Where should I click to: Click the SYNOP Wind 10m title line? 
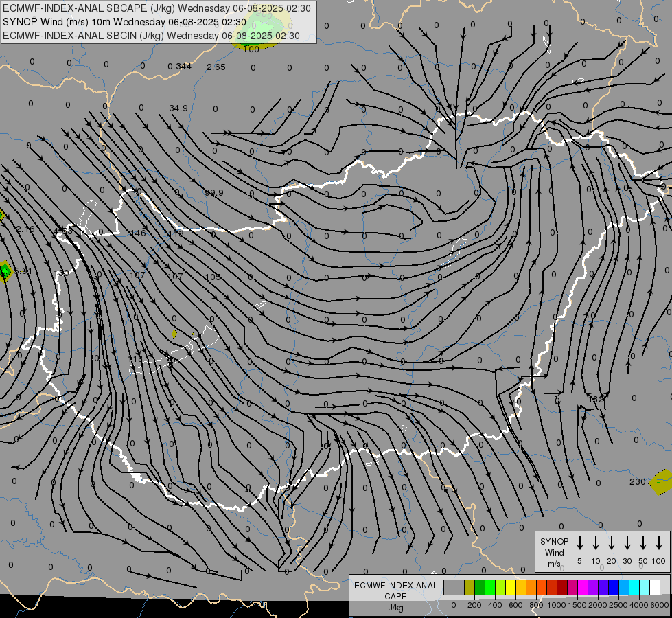[x=124, y=22]
